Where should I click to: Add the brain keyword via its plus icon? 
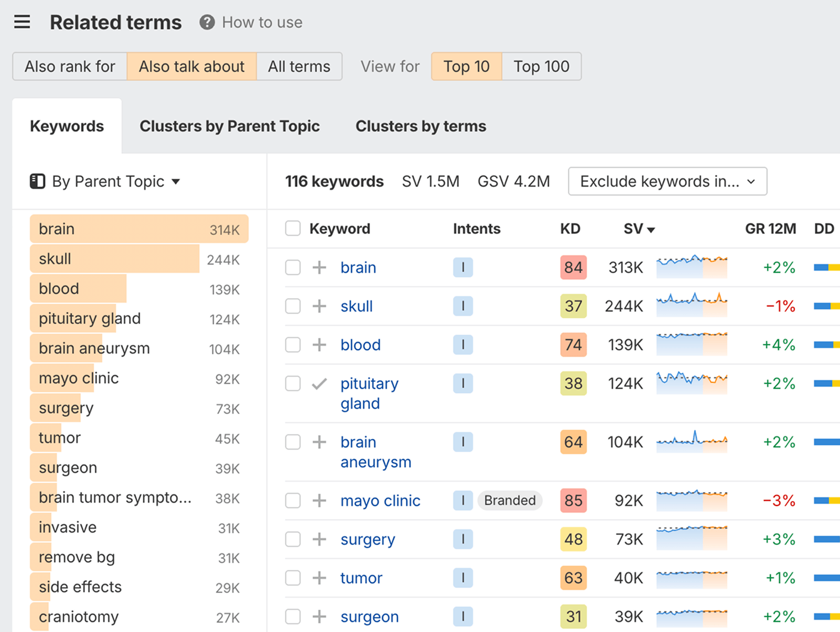coord(319,267)
